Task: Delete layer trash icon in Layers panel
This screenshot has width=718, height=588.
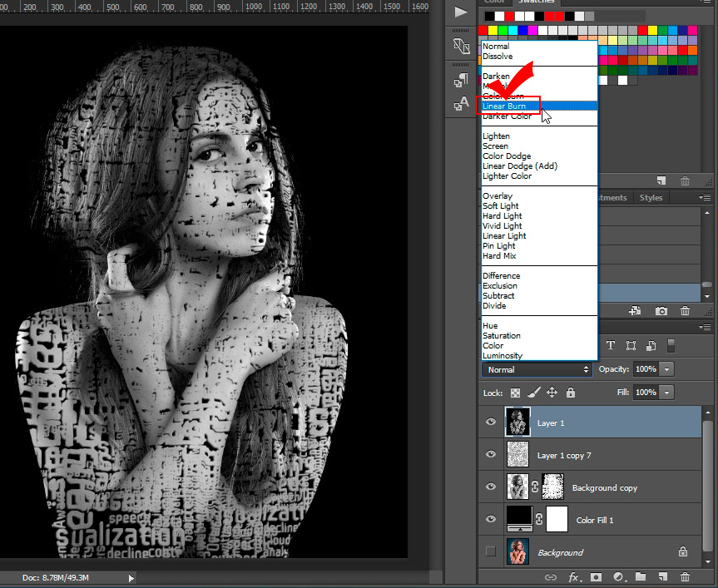Action: (685, 577)
